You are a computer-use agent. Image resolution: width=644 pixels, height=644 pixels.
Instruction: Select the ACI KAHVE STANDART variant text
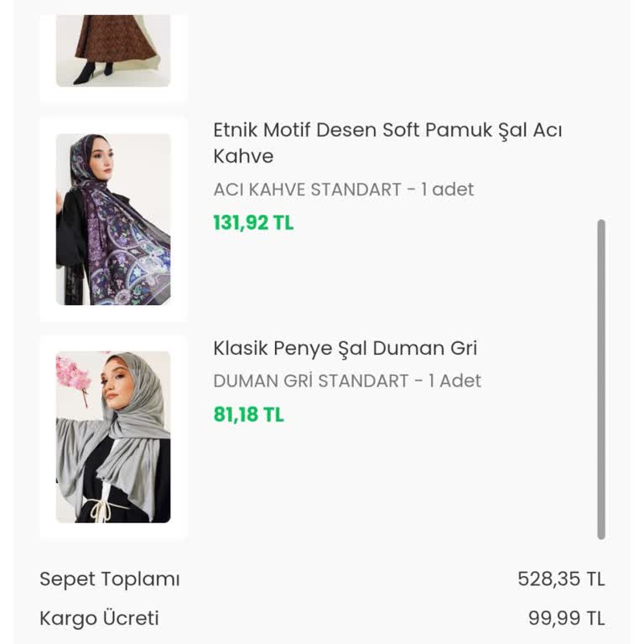pos(307,190)
